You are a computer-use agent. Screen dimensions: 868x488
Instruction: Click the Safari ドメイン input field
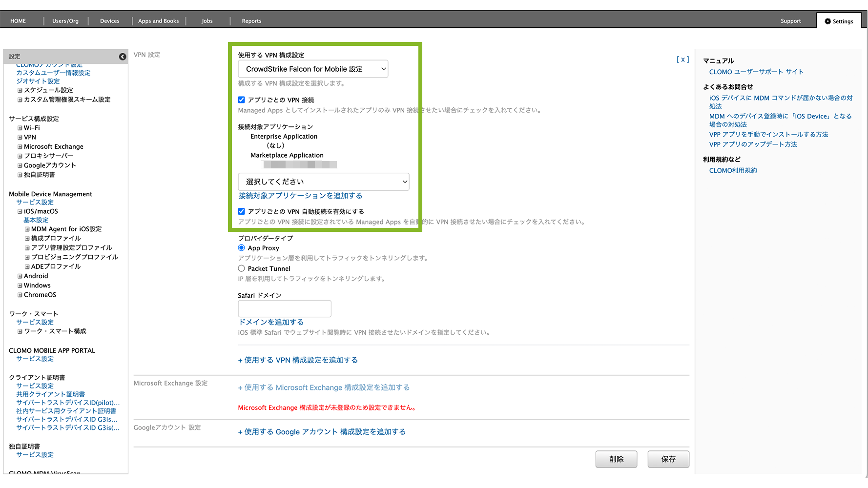point(284,309)
